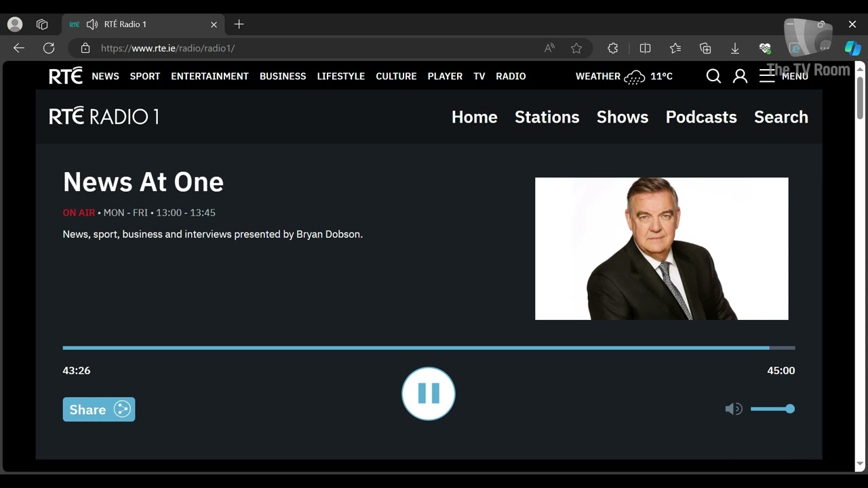Open the SPORT section

point(145,76)
